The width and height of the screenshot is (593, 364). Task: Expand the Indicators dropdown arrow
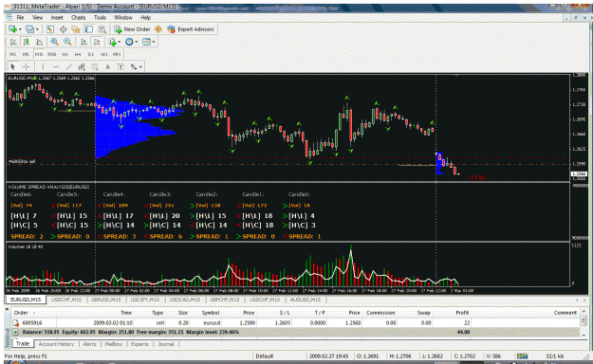point(120,42)
